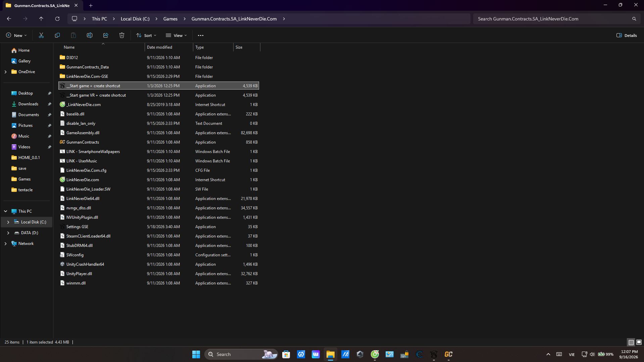Click the search magnifier icon
Image resolution: width=644 pixels, height=362 pixels.
tap(634, 19)
